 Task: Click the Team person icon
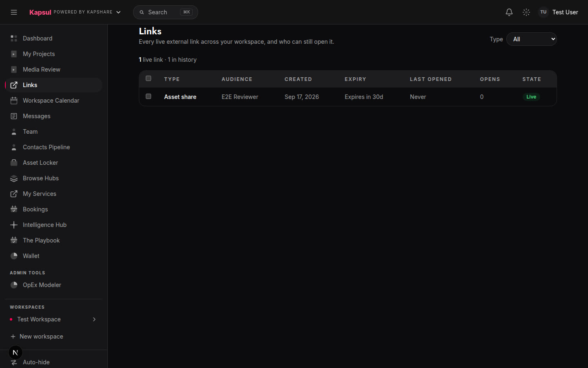click(x=14, y=132)
